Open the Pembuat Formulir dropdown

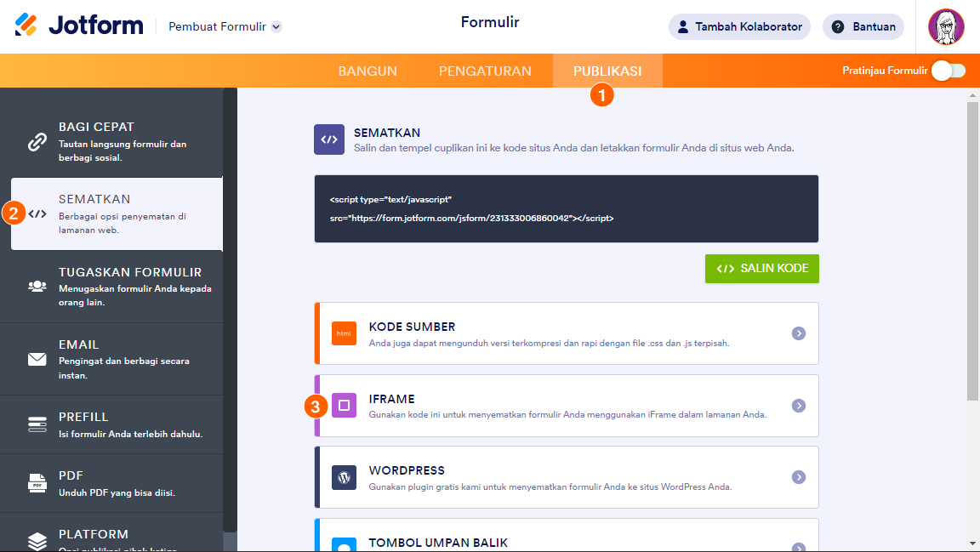click(225, 27)
